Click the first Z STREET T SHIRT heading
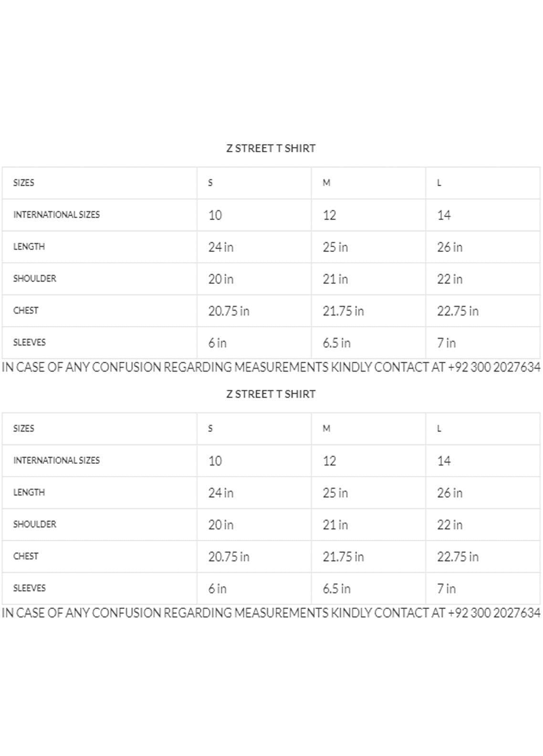The width and height of the screenshot is (543, 756). [271, 148]
